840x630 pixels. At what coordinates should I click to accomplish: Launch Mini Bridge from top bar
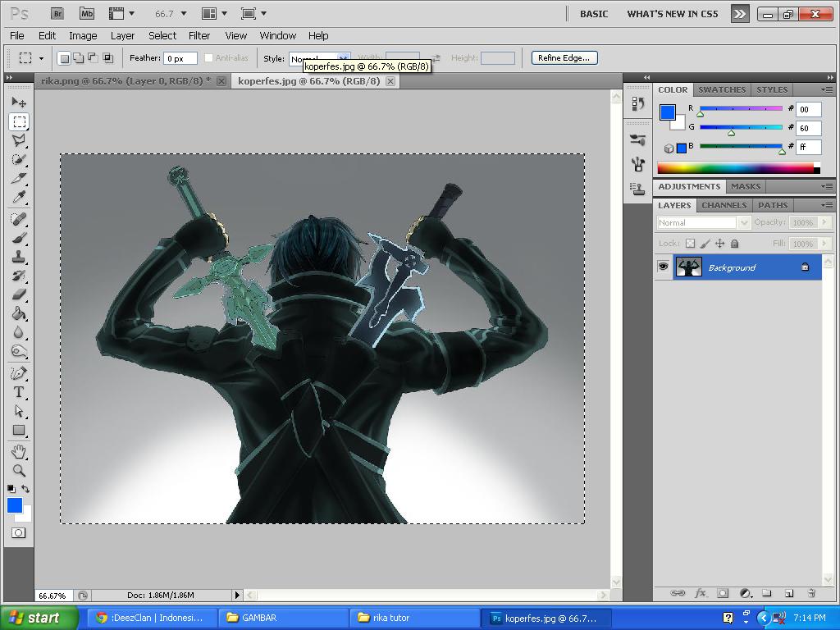point(86,13)
